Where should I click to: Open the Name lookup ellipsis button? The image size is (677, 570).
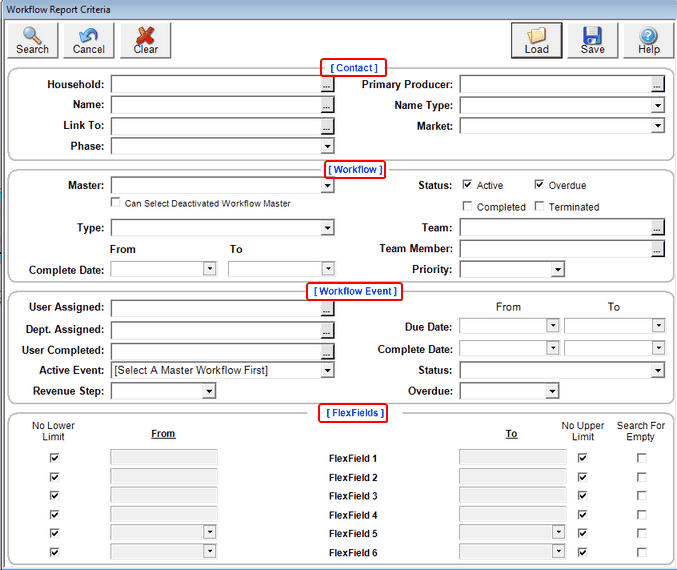tap(327, 105)
